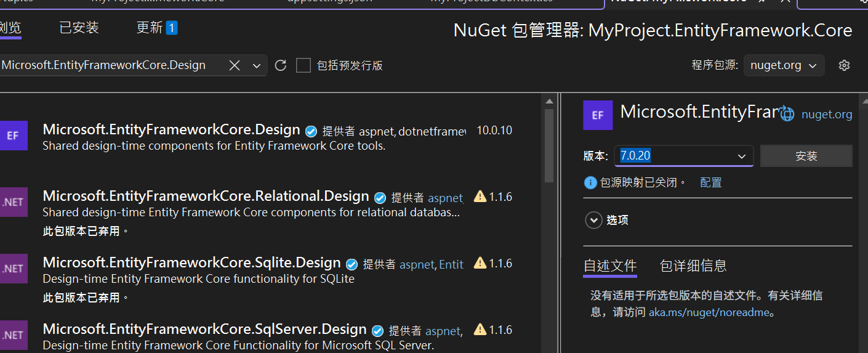Click version 1.1.6 on SqlServer.Design row
Image resolution: width=868 pixels, height=353 pixels.
point(500,330)
